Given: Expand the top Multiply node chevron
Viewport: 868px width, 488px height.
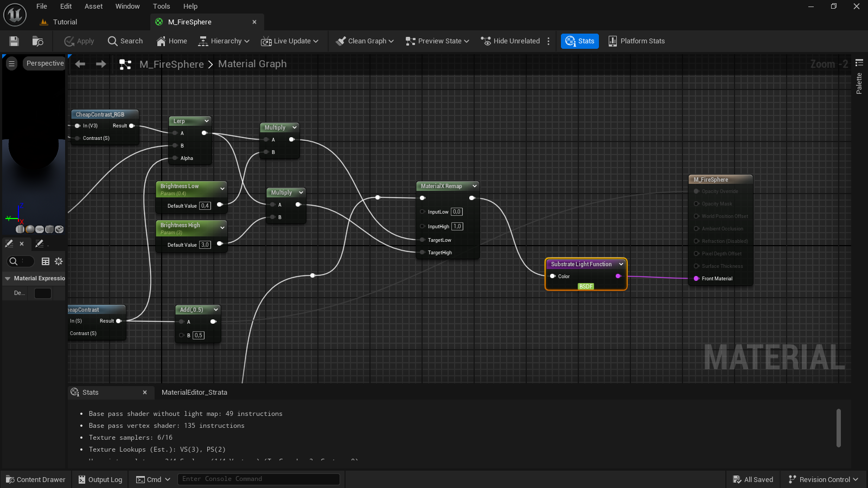Looking at the screenshot, I should click(x=295, y=127).
